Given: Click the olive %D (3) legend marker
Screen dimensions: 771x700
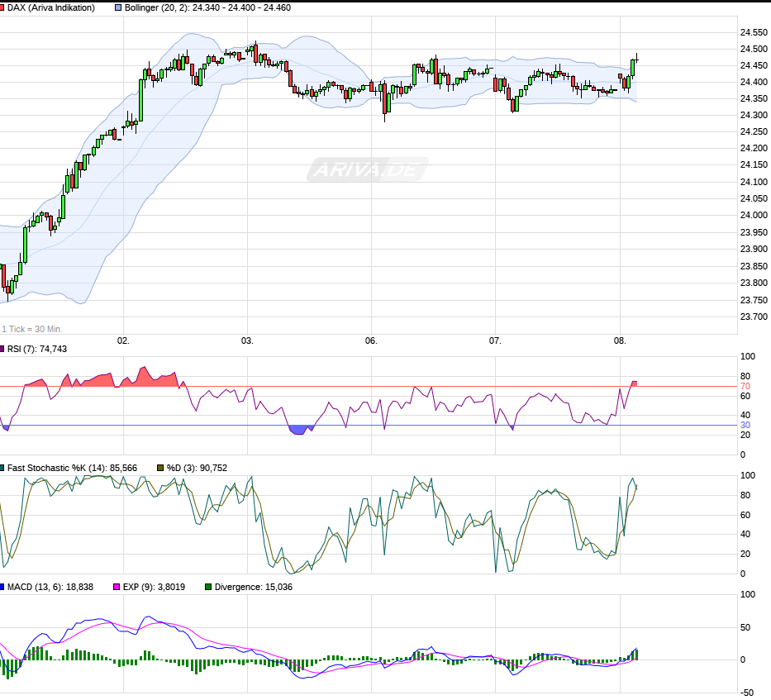Looking at the screenshot, I should 160,468.
